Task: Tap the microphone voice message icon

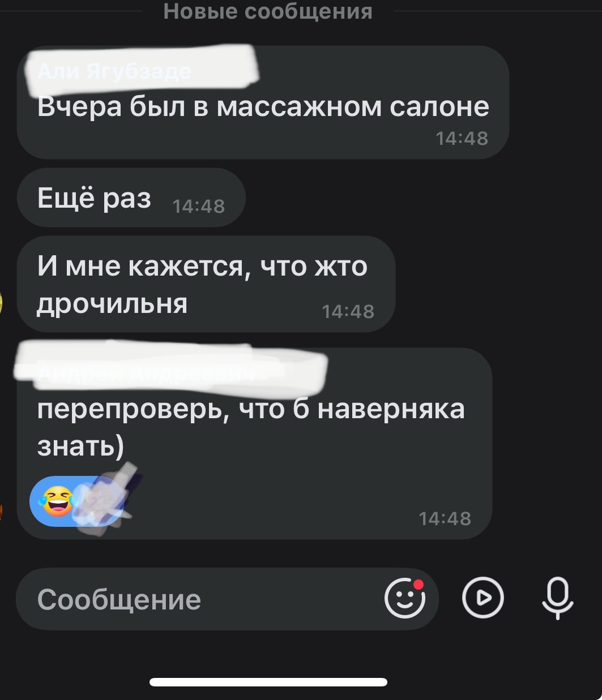Action: 558,599
